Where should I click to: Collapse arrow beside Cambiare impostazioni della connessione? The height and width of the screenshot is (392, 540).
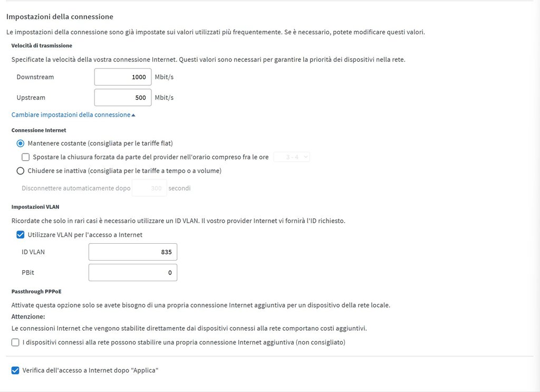(x=133, y=115)
